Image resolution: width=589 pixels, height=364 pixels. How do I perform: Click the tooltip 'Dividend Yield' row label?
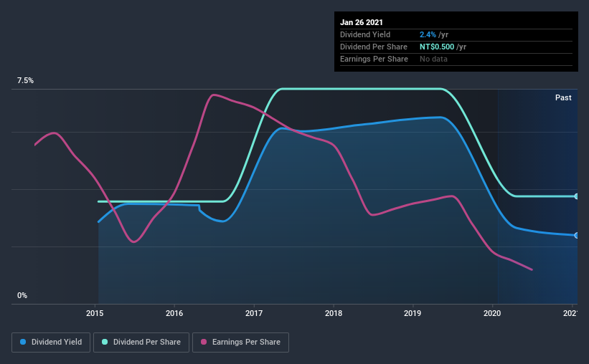[x=365, y=34]
